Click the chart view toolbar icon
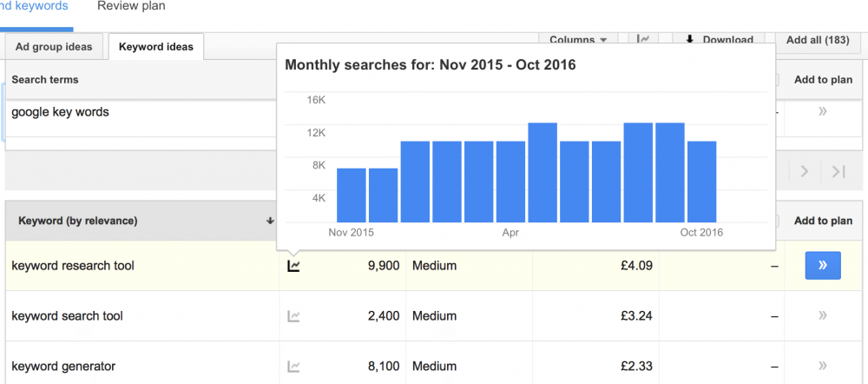The height and width of the screenshot is (384, 868). click(643, 39)
